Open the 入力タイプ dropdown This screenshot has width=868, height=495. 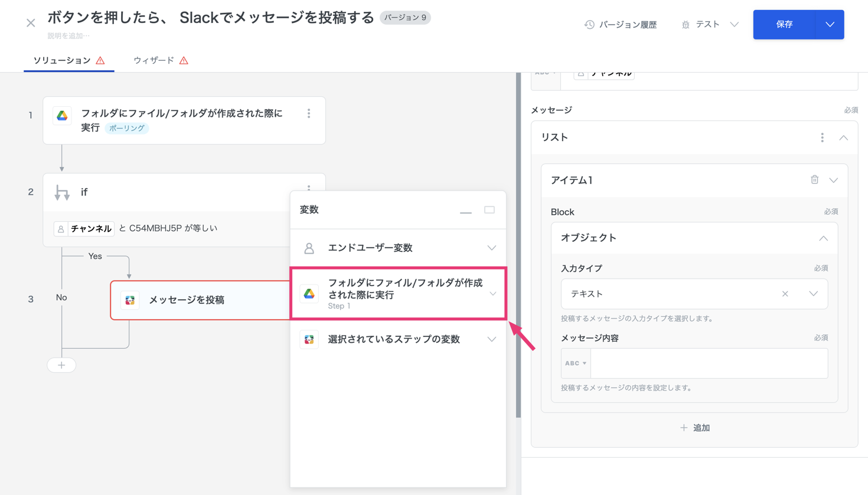click(813, 294)
